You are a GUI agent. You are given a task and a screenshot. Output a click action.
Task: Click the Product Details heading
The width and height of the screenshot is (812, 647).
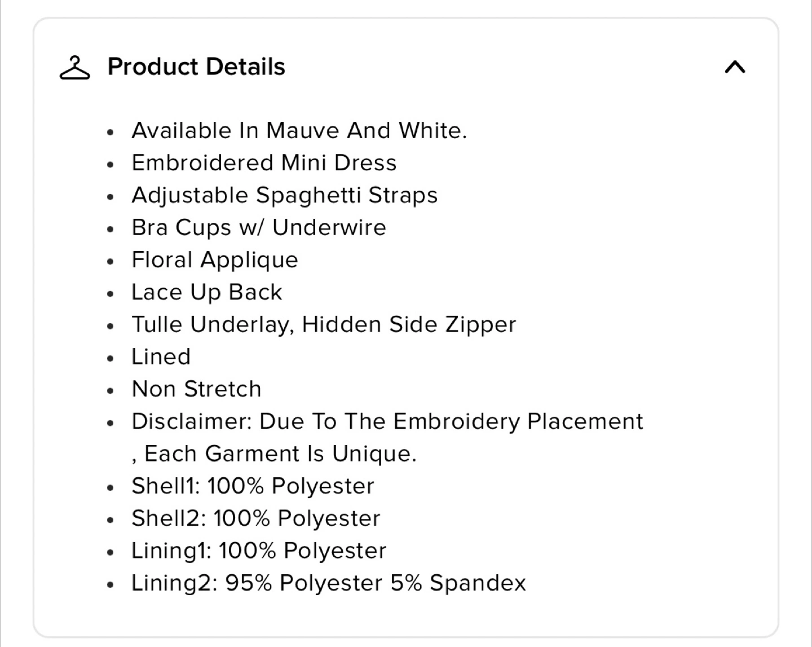click(x=196, y=67)
